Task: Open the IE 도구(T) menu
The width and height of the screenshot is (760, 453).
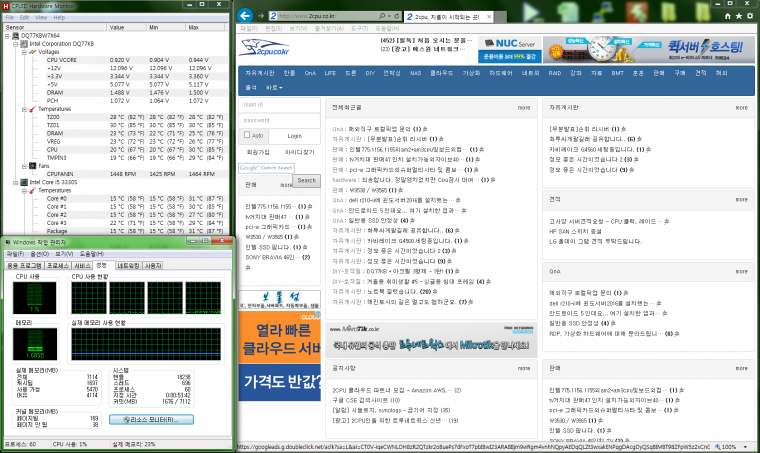Action: (359, 29)
